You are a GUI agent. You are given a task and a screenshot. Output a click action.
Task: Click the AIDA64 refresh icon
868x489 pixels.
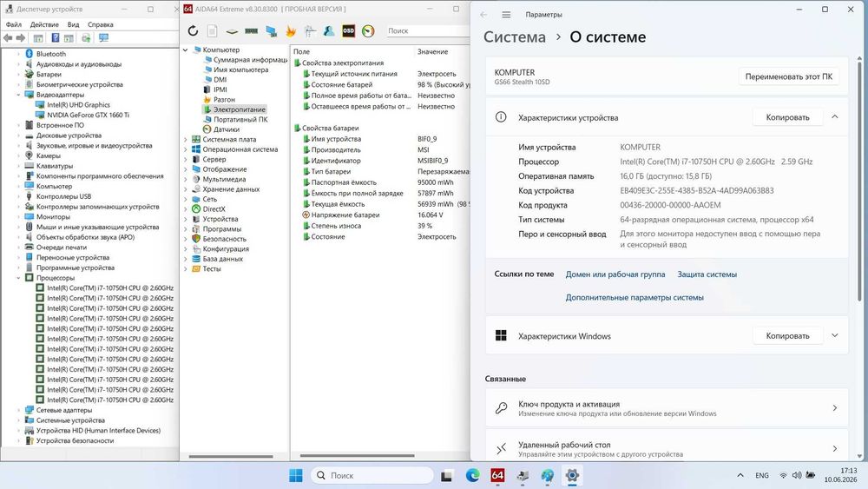[193, 31]
